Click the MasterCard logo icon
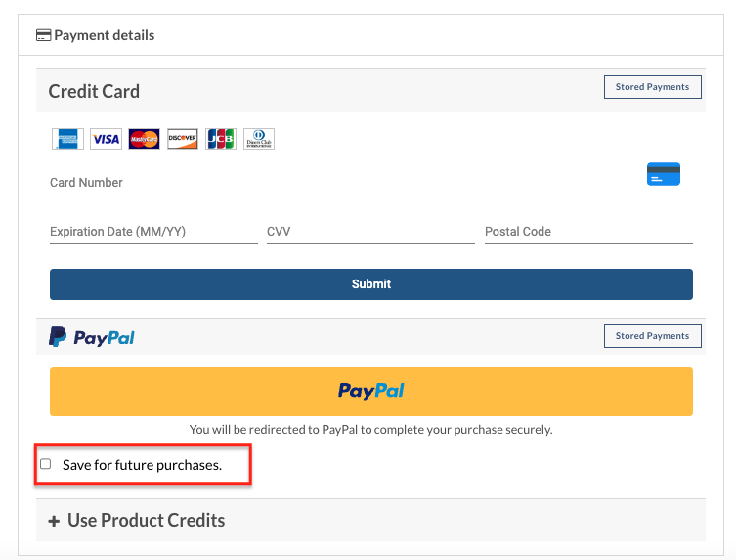The height and width of the screenshot is (560, 736). [x=144, y=139]
